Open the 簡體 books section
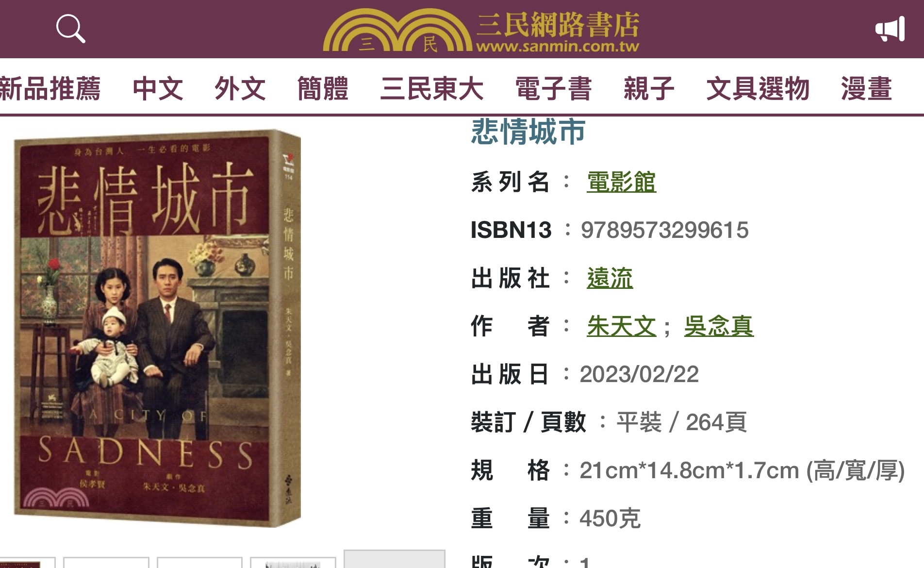The height and width of the screenshot is (568, 924). (323, 88)
